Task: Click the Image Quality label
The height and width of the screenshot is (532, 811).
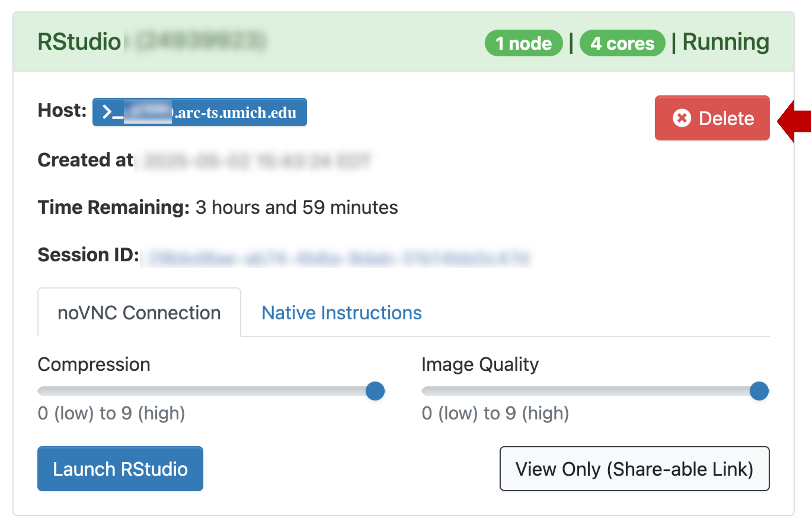Action: [480, 364]
